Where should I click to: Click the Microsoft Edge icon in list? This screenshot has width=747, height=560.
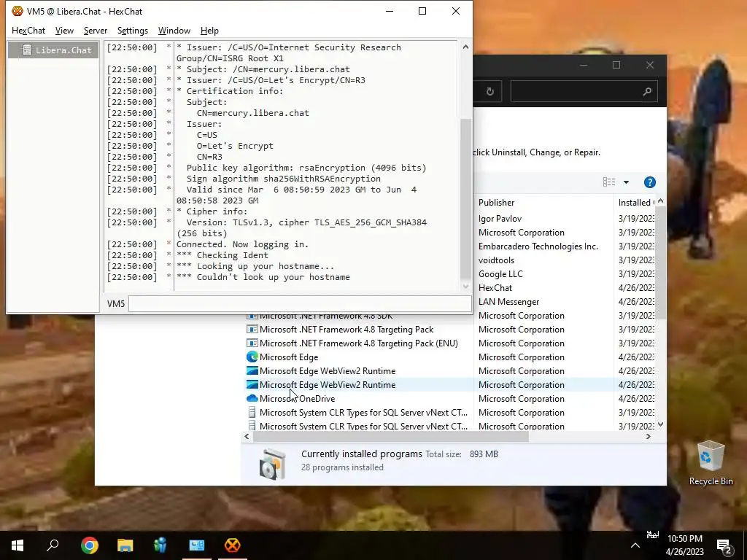coord(252,357)
